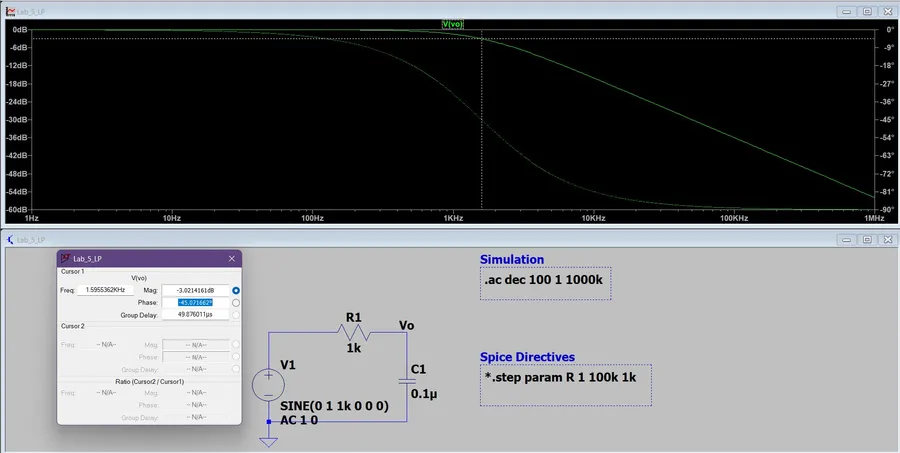Click the C1 label beside capacitor
This screenshot has height=453, width=900.
pyautogui.click(x=418, y=369)
